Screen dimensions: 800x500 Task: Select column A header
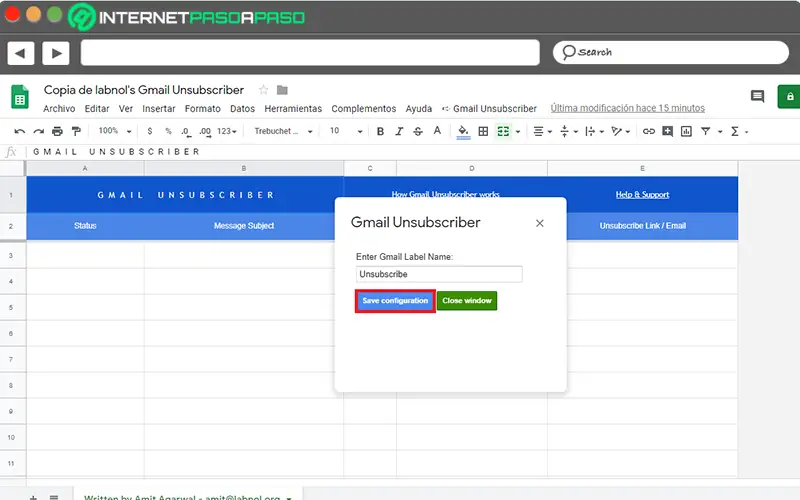pyautogui.click(x=85, y=168)
